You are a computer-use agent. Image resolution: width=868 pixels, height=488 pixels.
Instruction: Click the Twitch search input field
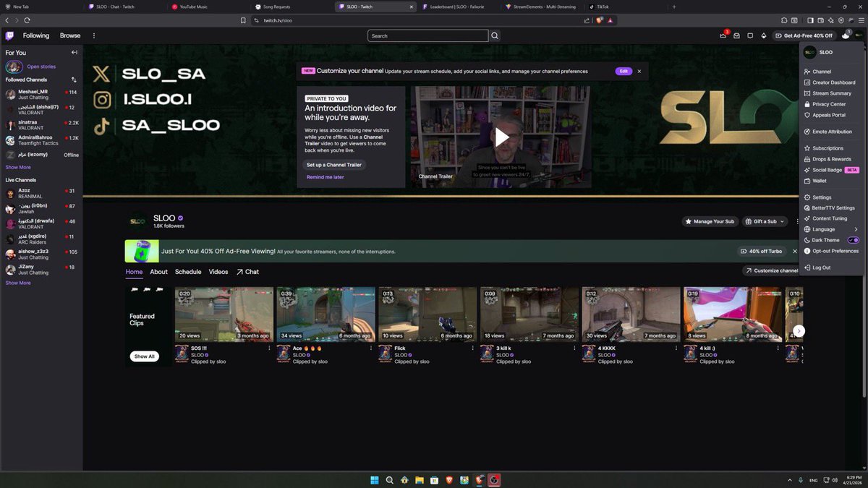click(428, 35)
